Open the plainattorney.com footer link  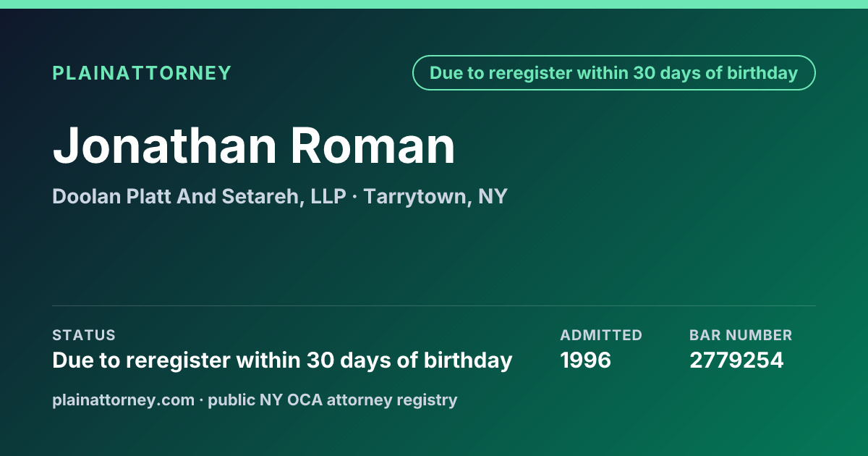coord(124,400)
